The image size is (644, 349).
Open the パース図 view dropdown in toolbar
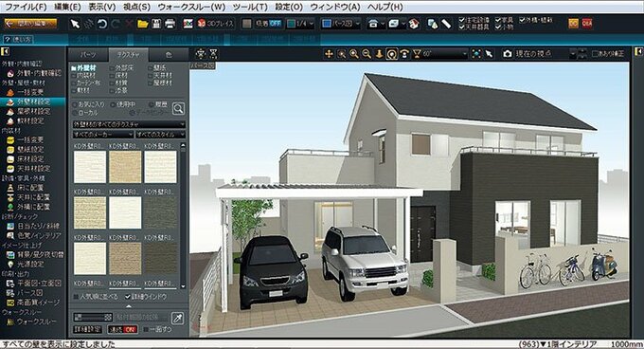(x=341, y=24)
